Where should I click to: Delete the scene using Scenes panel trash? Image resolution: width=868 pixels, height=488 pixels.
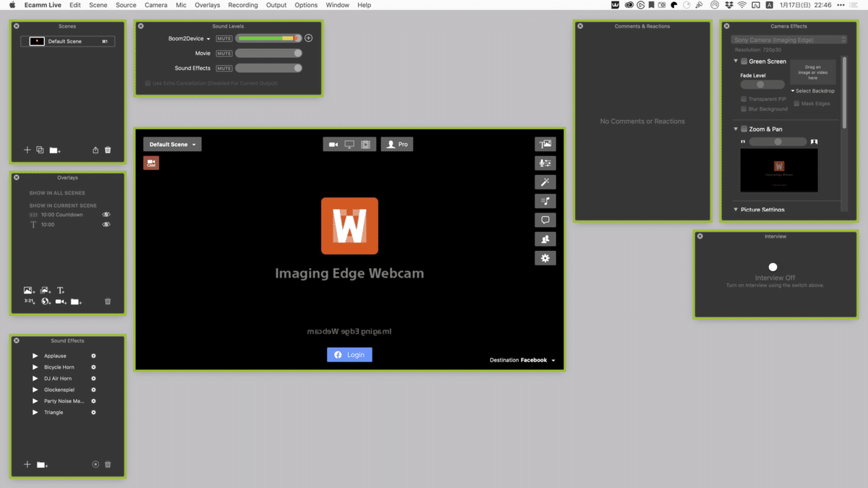(x=108, y=150)
